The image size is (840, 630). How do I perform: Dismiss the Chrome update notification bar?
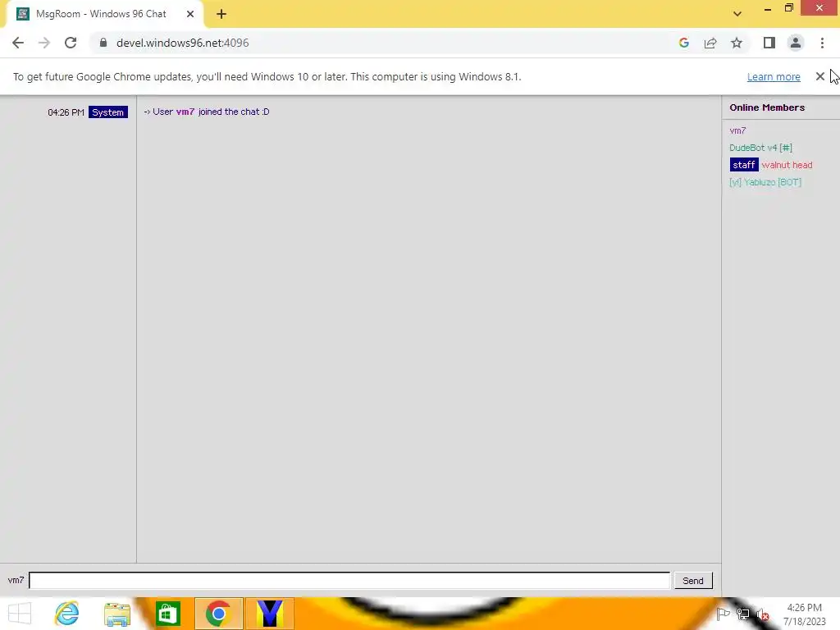click(820, 76)
